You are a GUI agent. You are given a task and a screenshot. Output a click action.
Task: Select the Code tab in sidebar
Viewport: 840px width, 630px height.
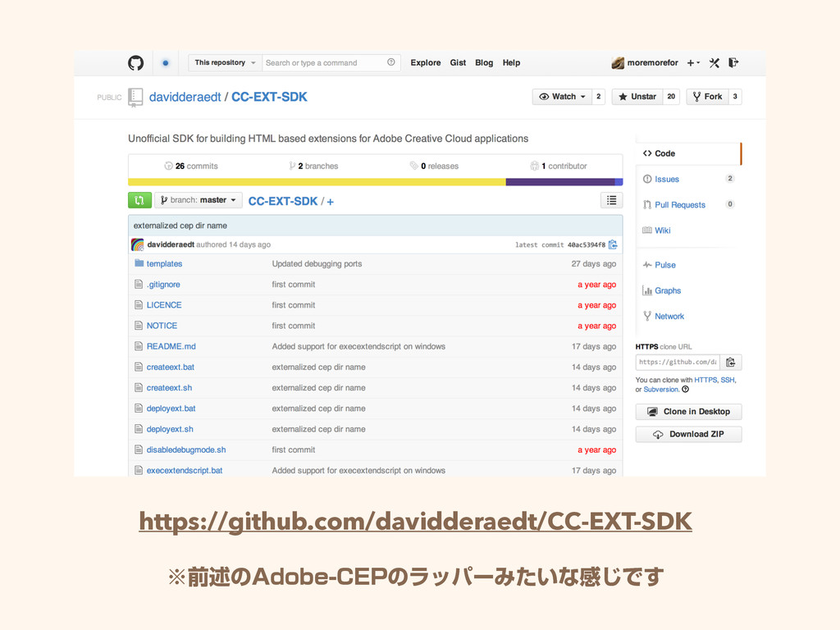[689, 153]
